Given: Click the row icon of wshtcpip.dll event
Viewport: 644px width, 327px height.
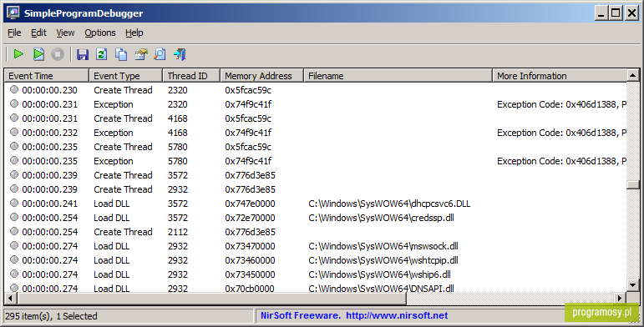Looking at the screenshot, I should 14,259.
